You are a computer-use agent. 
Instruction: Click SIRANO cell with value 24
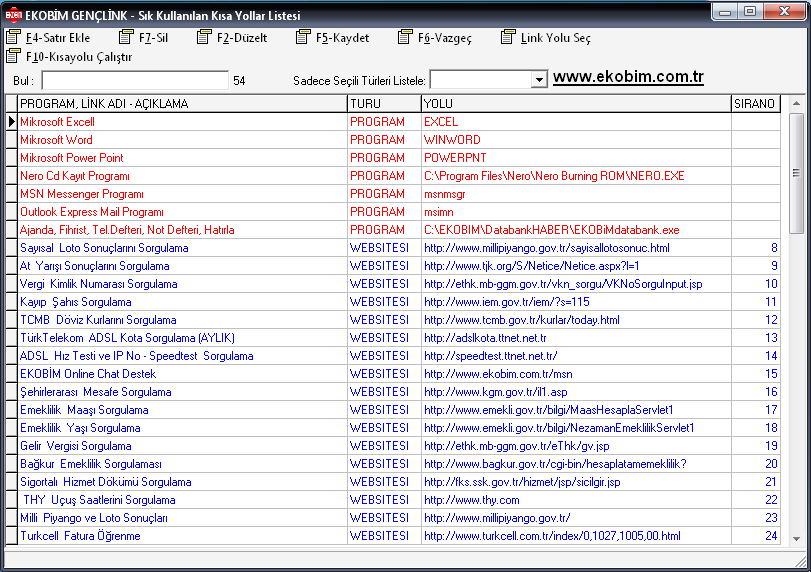coord(756,536)
